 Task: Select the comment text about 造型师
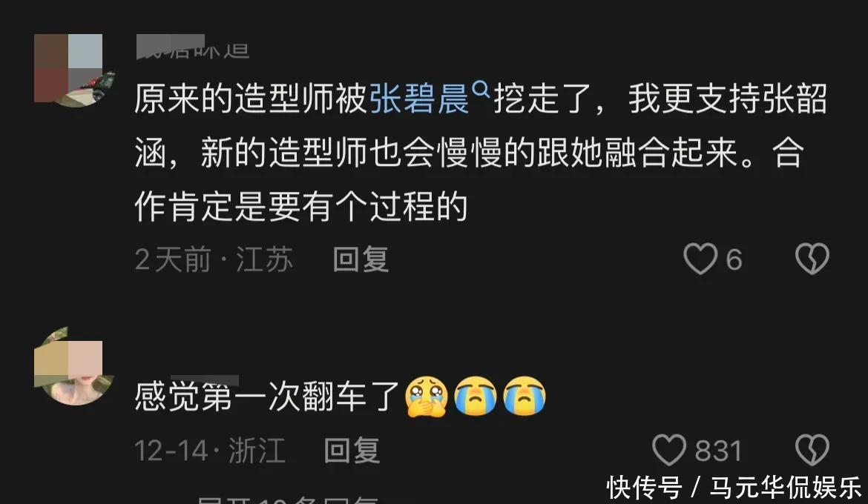point(481,153)
